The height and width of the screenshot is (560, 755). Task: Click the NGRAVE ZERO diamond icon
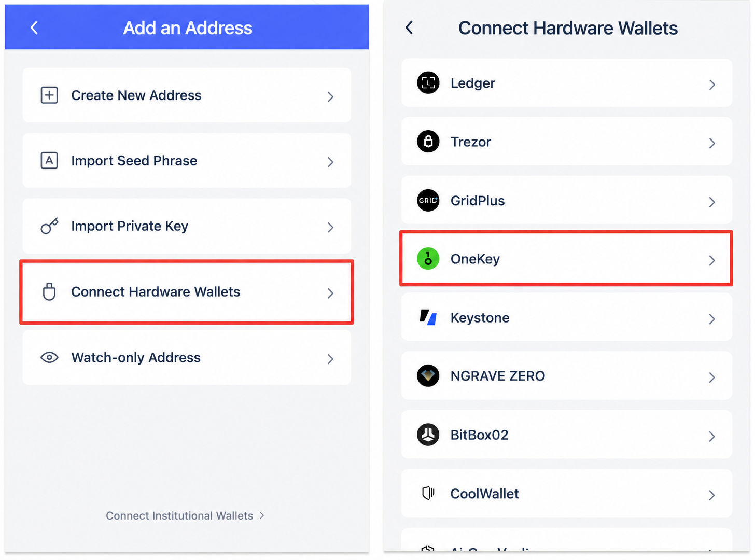(x=428, y=376)
